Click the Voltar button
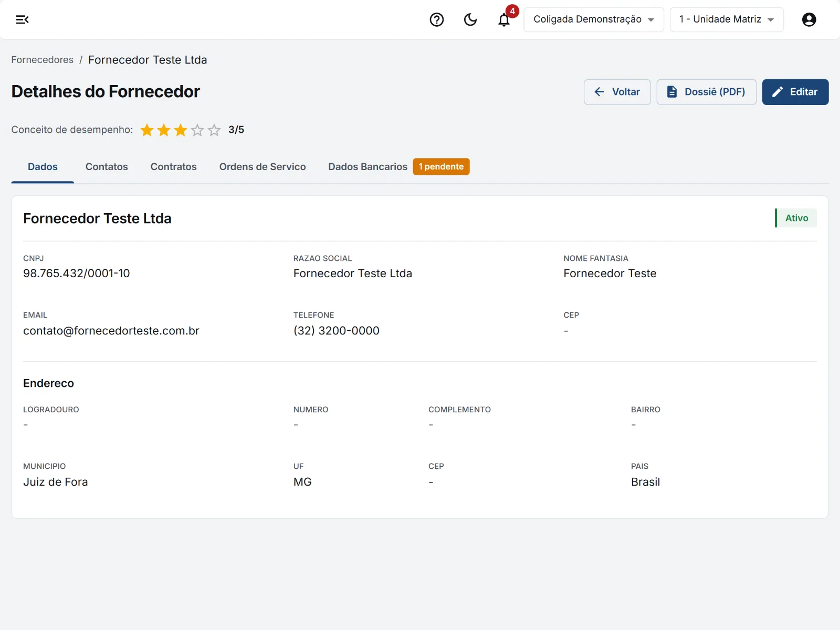The height and width of the screenshot is (630, 840). [617, 92]
